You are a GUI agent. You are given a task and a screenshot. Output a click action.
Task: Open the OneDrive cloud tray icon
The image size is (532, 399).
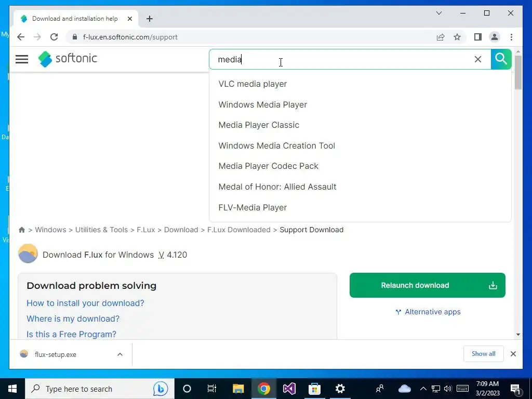(x=404, y=389)
